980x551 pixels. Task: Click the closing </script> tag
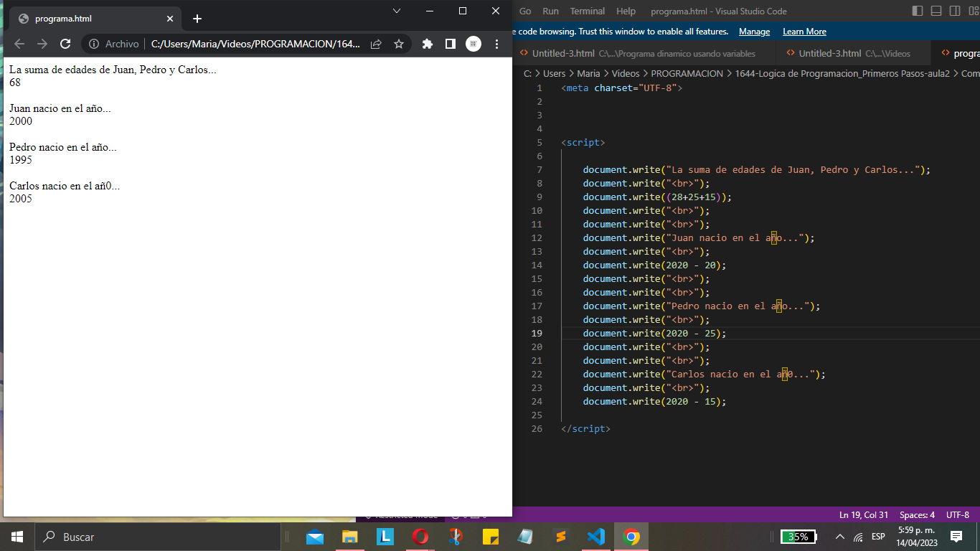pos(585,429)
